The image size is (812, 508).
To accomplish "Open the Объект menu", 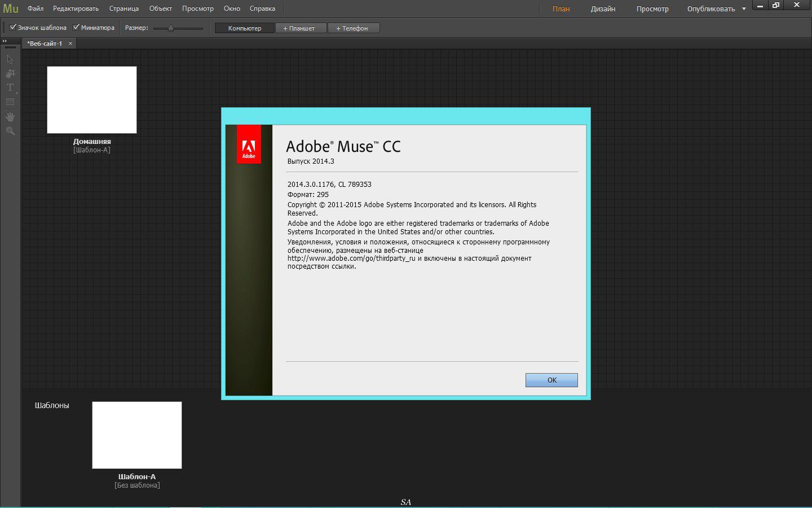I will pyautogui.click(x=161, y=8).
